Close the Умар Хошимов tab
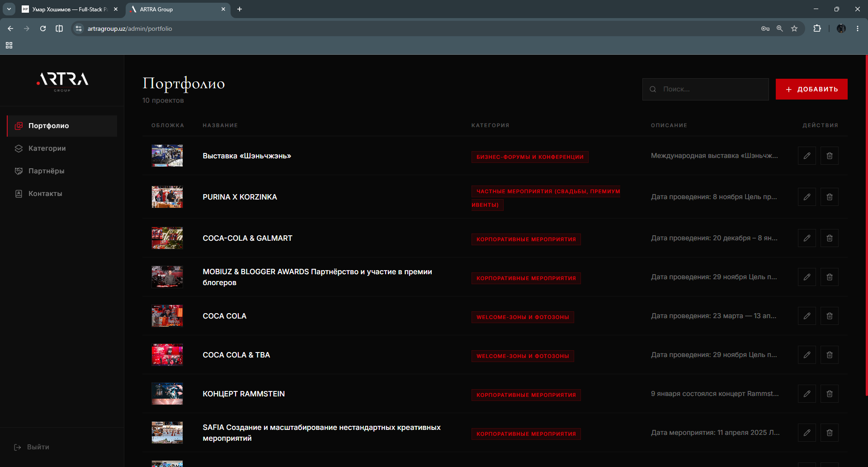The width and height of the screenshot is (868, 467). 116,9
